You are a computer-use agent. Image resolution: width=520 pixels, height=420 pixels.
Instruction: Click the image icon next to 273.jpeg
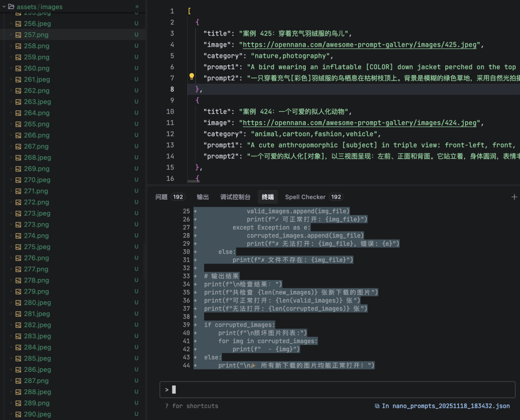tap(18, 214)
